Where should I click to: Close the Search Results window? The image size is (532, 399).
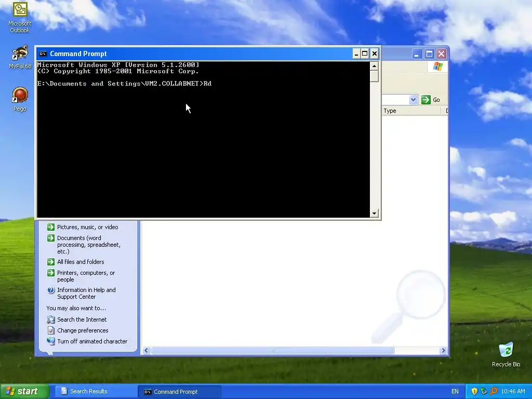point(441,54)
